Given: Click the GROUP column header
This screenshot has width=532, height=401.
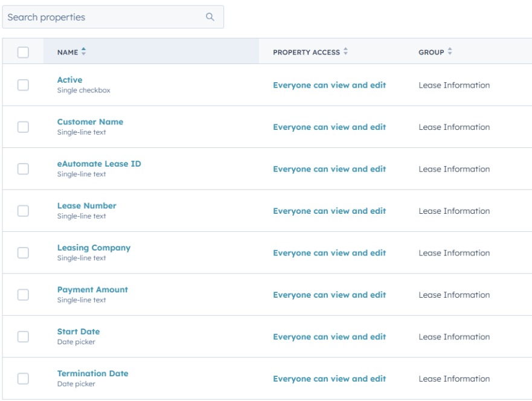Looking at the screenshot, I should [x=431, y=53].
